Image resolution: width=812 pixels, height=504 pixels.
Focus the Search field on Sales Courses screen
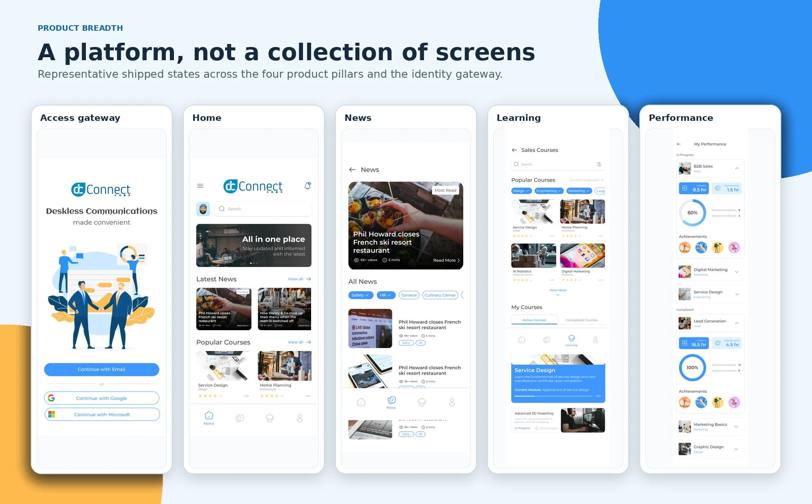(558, 164)
